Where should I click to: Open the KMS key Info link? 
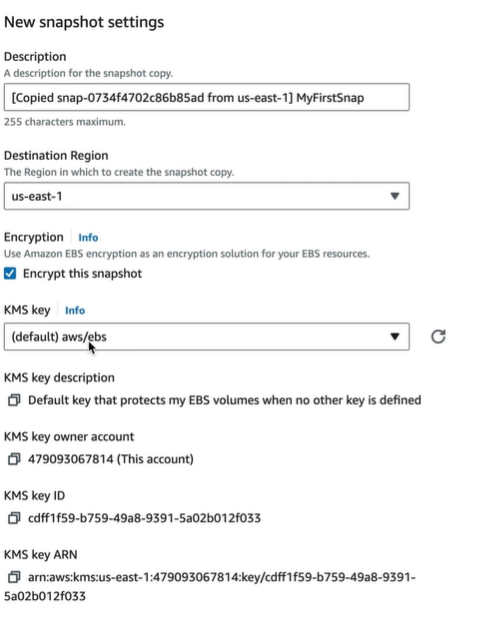click(75, 310)
